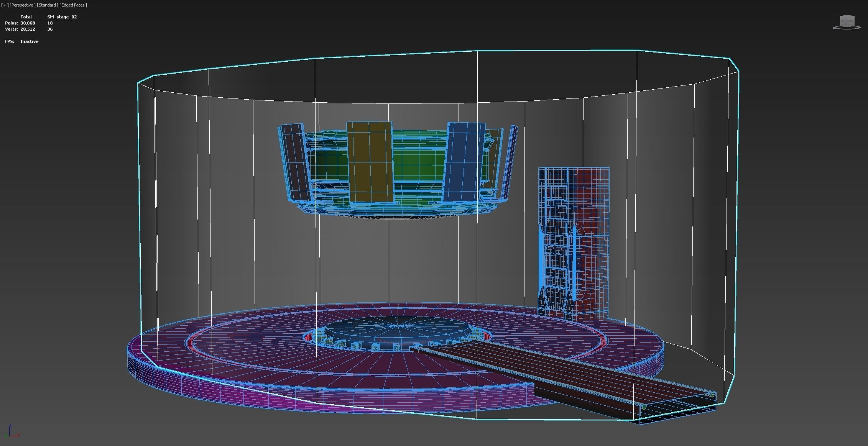Click the ViewCube face left of Front
The width and height of the screenshot is (868, 446).
pyautogui.click(x=843, y=21)
